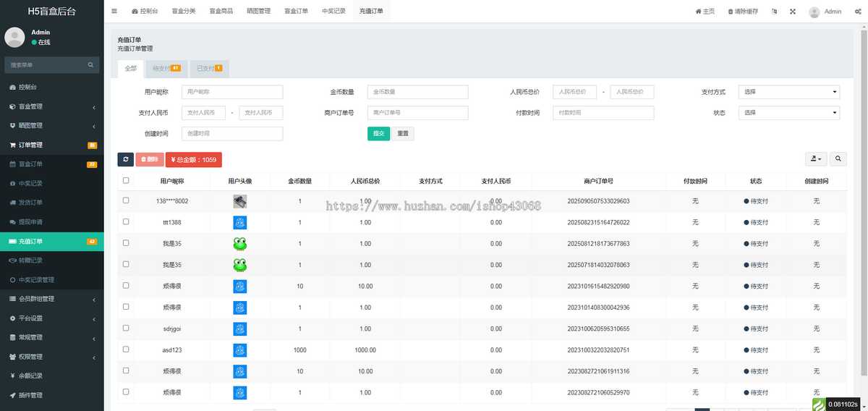Check the checkbox for order 2025081218173677863

pos(126,243)
